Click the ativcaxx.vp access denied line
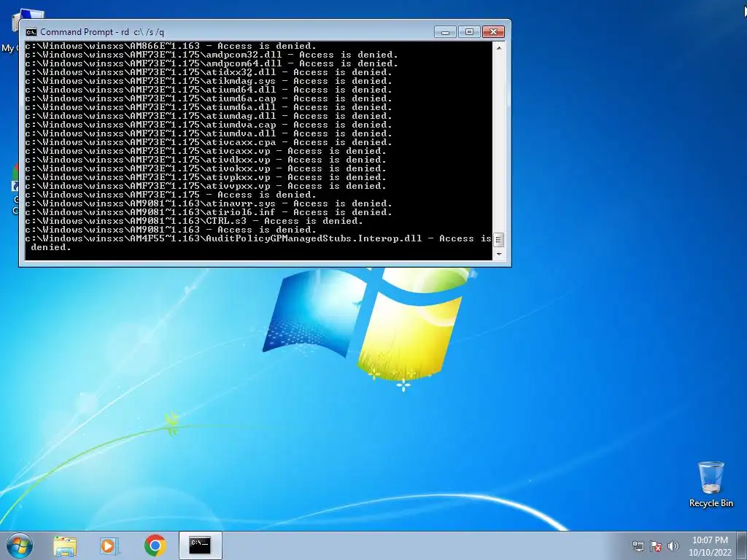 coord(206,151)
